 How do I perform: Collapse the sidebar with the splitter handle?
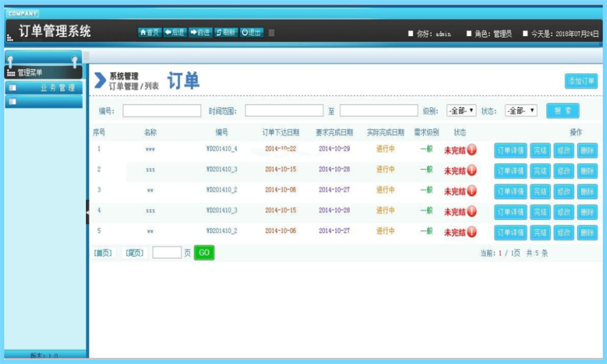coord(87,212)
